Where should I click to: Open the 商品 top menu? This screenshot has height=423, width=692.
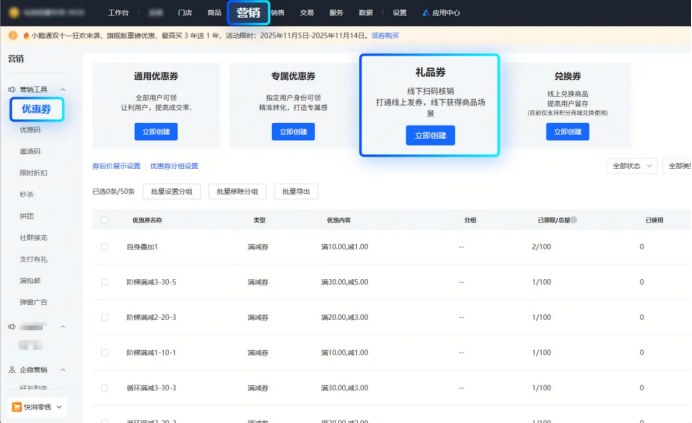click(x=214, y=13)
